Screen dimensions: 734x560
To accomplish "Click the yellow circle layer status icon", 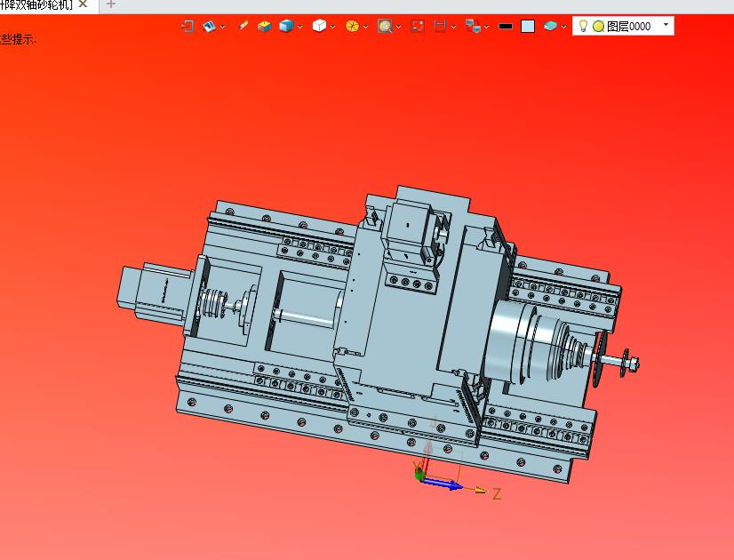I will tap(598, 26).
